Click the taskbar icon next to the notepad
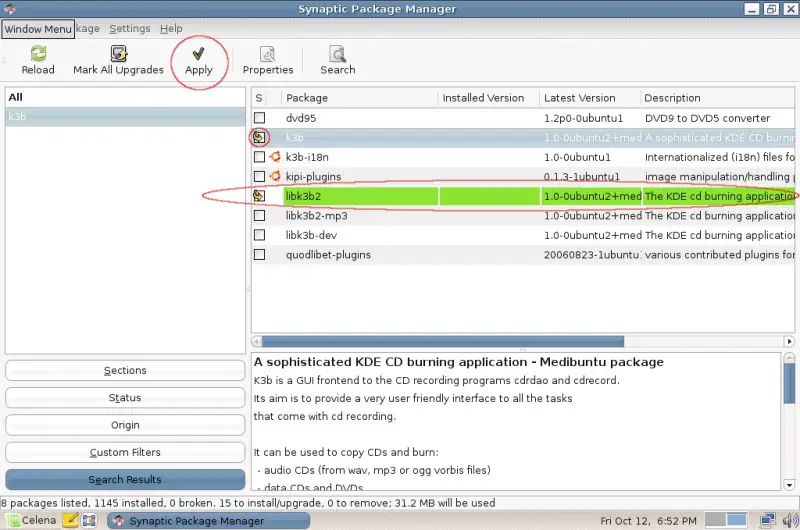 click(89, 520)
